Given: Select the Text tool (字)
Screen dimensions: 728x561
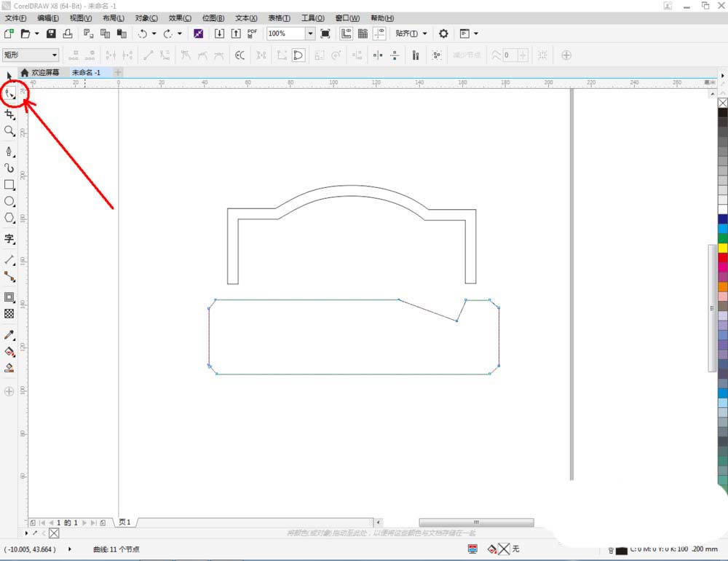Looking at the screenshot, I should [x=9, y=239].
